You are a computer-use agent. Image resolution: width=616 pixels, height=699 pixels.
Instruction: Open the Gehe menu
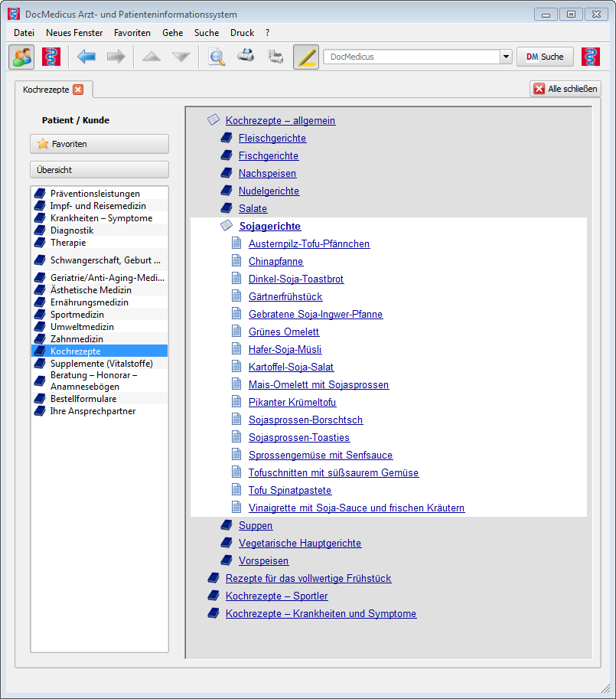point(173,33)
